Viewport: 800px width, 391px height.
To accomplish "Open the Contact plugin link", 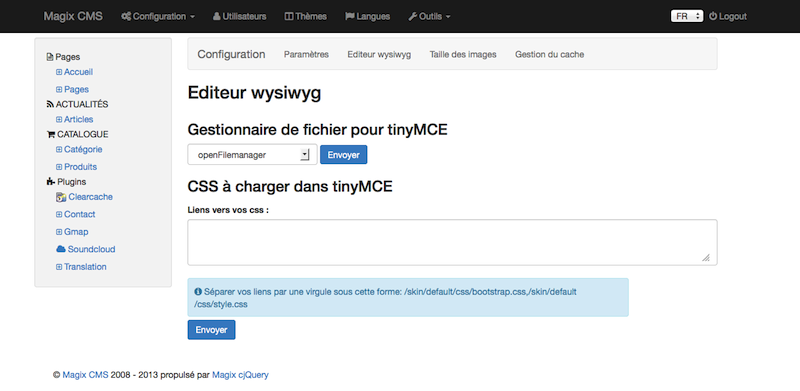I will (80, 214).
